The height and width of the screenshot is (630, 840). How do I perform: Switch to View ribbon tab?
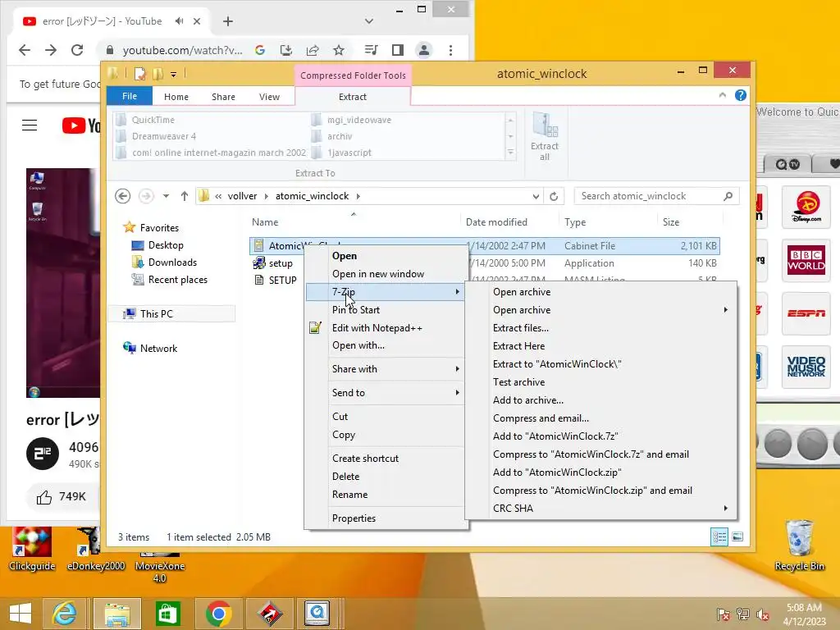pos(269,97)
